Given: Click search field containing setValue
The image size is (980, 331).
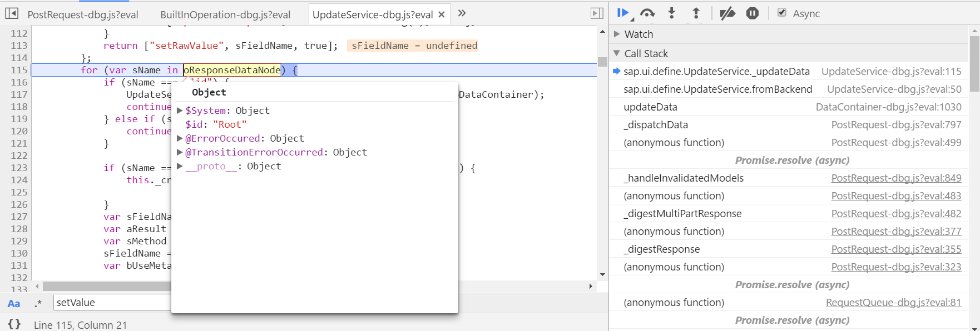Looking at the screenshot, I should point(112,303).
